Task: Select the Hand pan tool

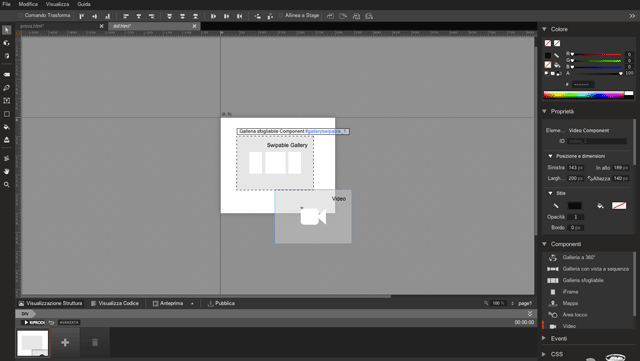Action: point(7,172)
